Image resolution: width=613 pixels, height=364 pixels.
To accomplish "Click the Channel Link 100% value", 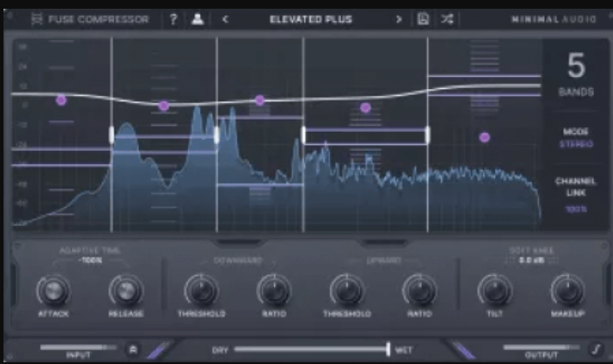I will click(575, 209).
